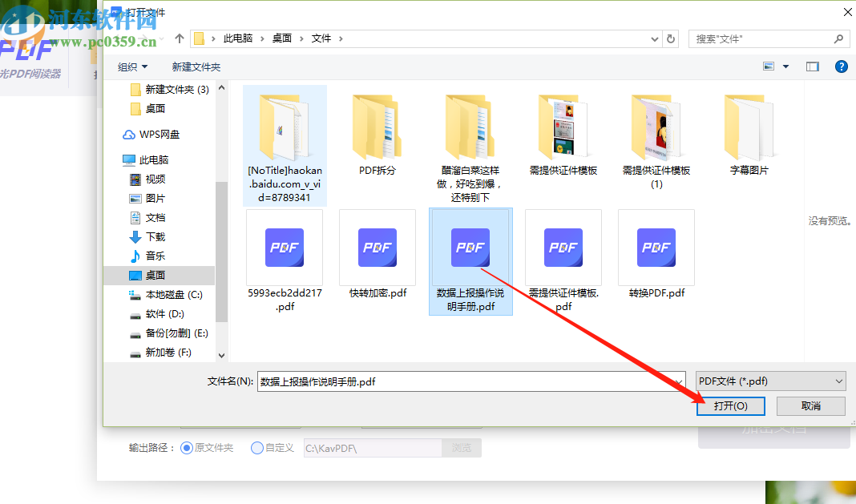Create a new folder with 新建文件夹
This screenshot has height=504, width=856.
[x=196, y=67]
